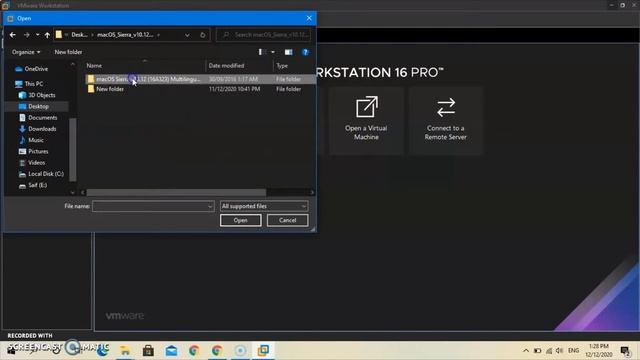Select Saif (E:) drive
640x360 pixels.
33,185
